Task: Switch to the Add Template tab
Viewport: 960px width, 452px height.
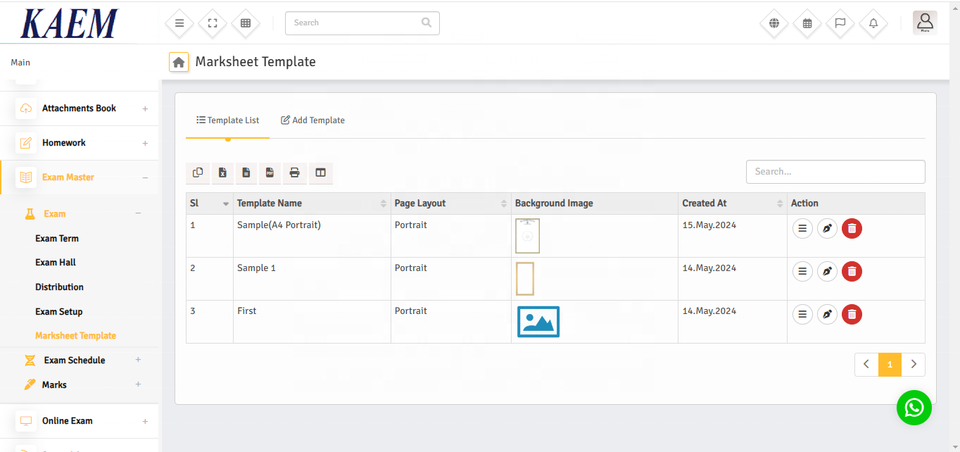Action: tap(313, 120)
